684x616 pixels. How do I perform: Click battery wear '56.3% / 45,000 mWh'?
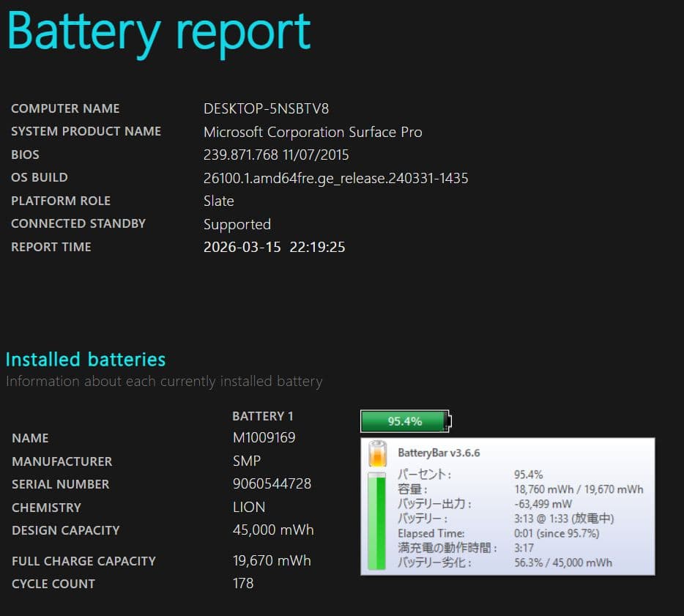563,563
